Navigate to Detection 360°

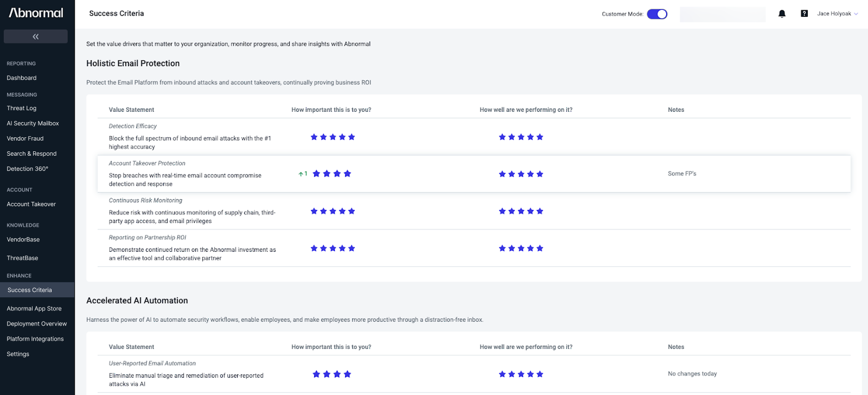coord(27,169)
